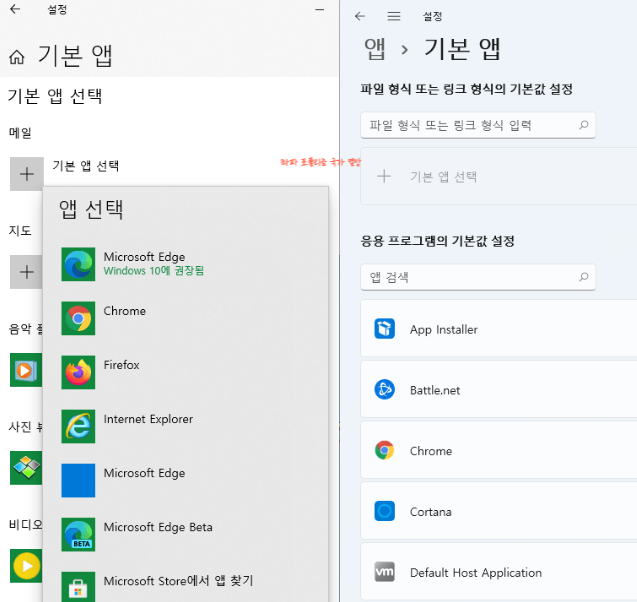Open the photo viewer default app icon
This screenshot has height=602, width=637.
tap(26, 468)
